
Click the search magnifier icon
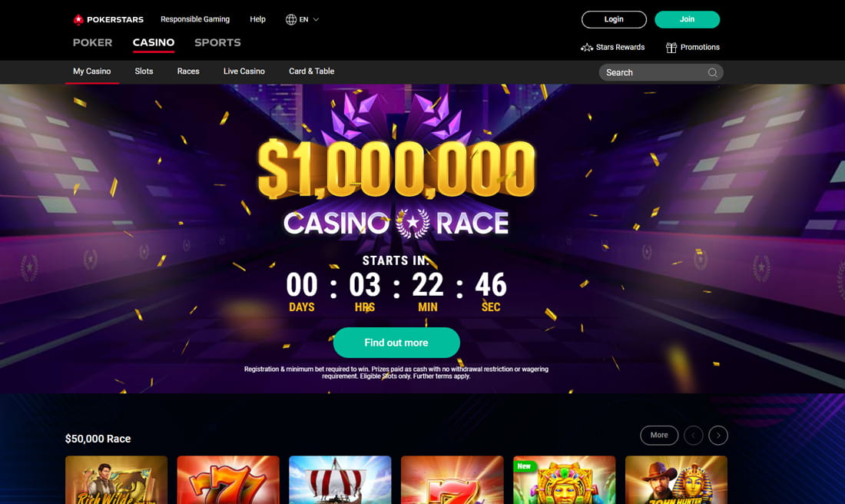[x=712, y=73]
